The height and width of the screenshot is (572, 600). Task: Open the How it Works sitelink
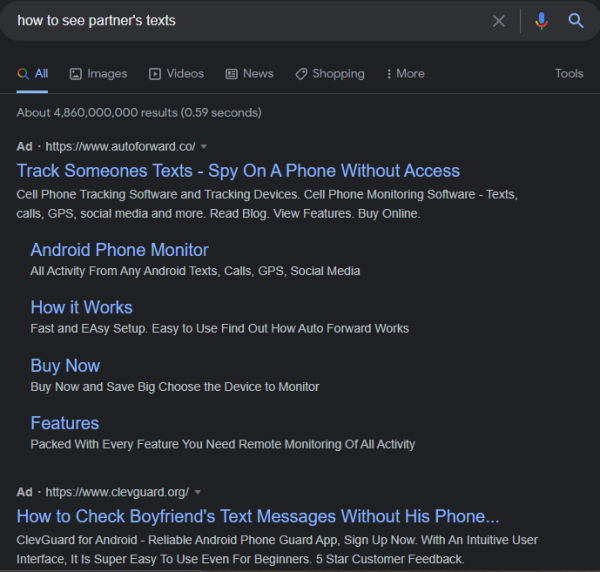[x=82, y=307]
